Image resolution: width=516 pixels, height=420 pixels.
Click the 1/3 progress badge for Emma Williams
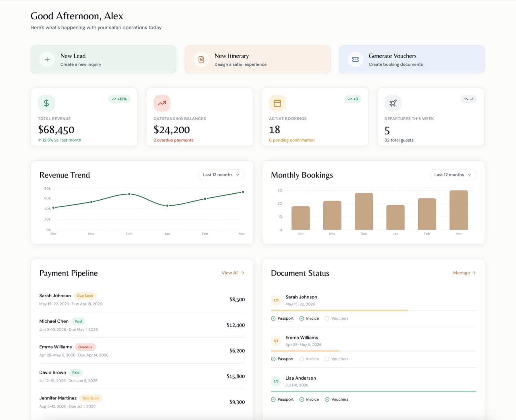coord(276,341)
